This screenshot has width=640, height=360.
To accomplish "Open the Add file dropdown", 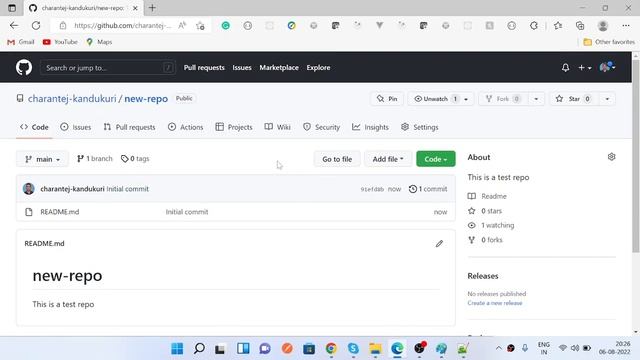I will [x=388, y=159].
